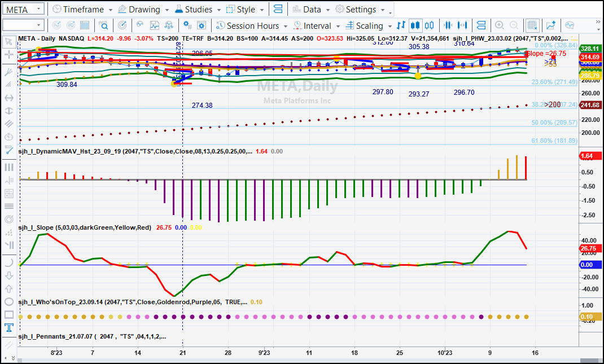Select the down arrow drawing tool
Image resolution: width=604 pixels, height=364 pixels.
click(9, 276)
